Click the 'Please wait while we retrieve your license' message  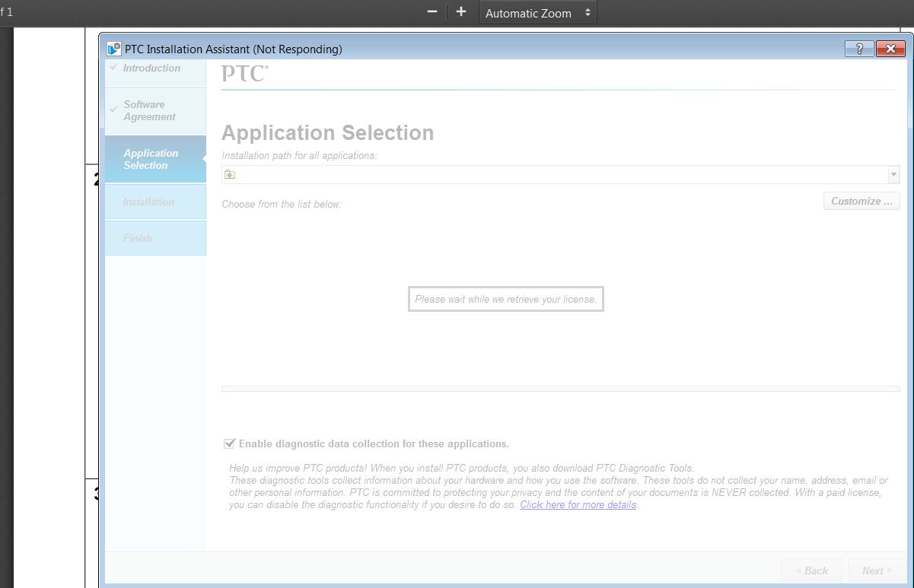pyautogui.click(x=506, y=299)
